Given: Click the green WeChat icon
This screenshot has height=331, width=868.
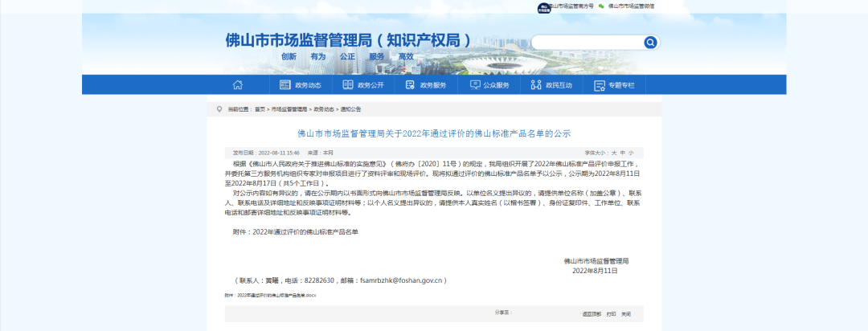Looking at the screenshot, I should (602, 6).
